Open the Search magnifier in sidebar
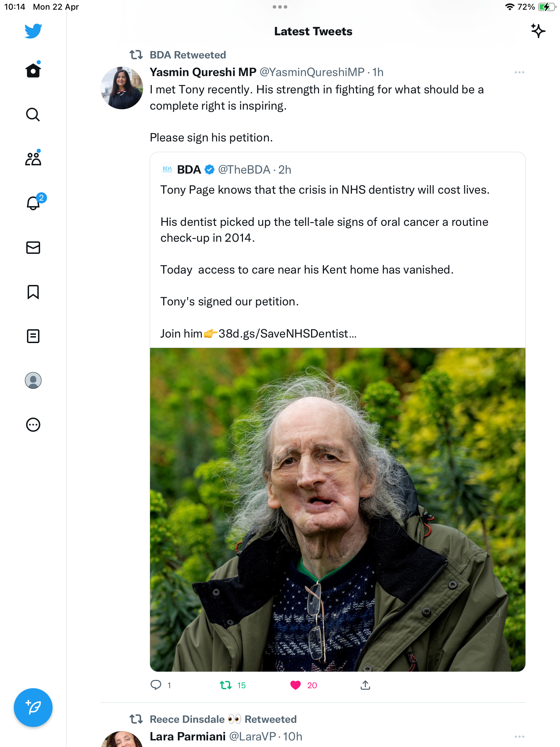The width and height of the screenshot is (560, 747). point(33,114)
